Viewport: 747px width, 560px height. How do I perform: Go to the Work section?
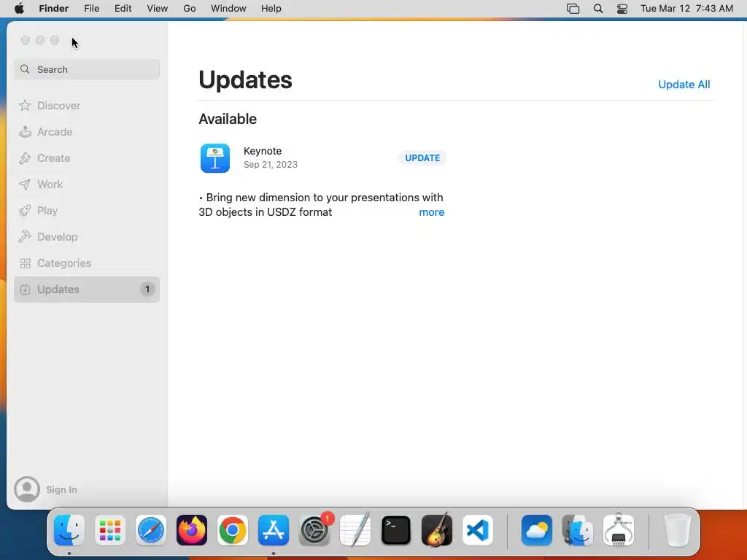click(x=87, y=184)
